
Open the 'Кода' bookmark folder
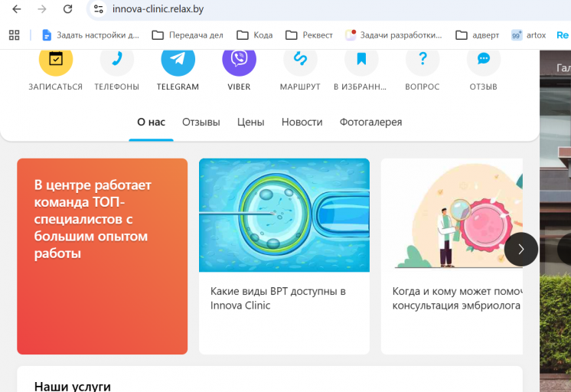click(255, 35)
